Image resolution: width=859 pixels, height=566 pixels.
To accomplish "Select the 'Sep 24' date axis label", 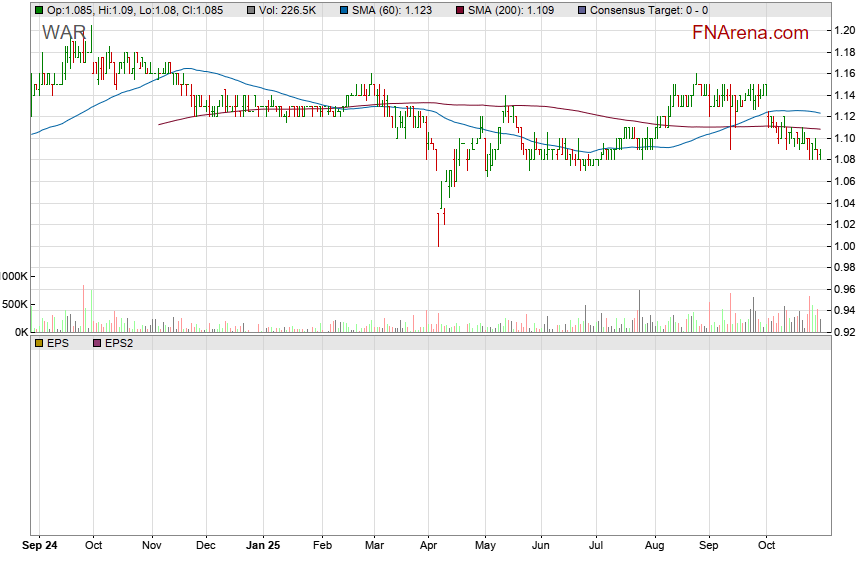I will click(x=40, y=547).
